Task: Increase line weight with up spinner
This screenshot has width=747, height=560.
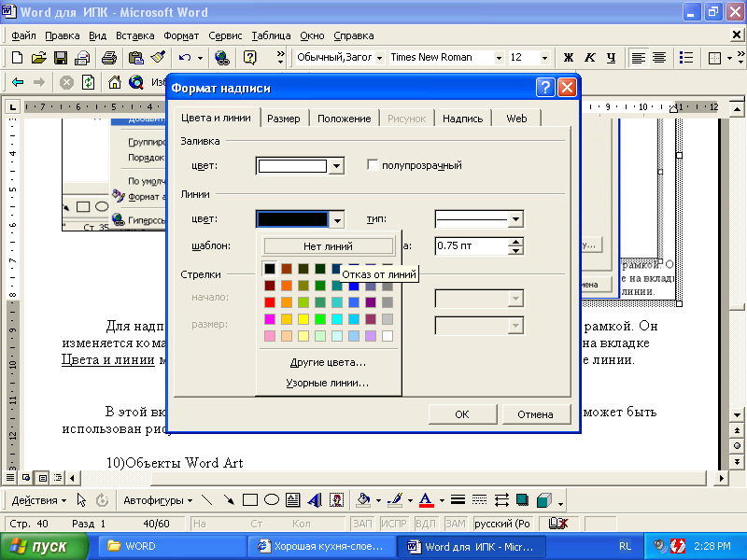Action: coord(516,242)
